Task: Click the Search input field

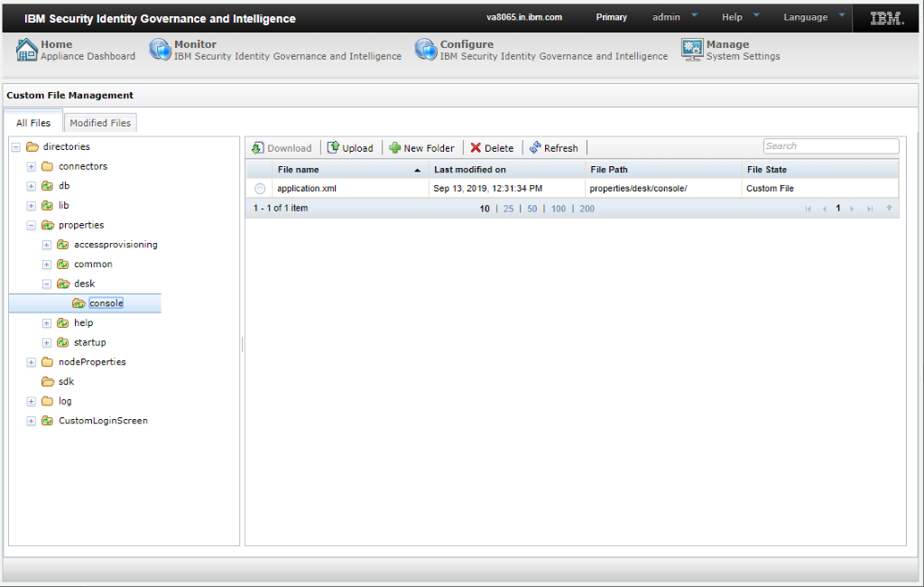Action: [x=831, y=145]
